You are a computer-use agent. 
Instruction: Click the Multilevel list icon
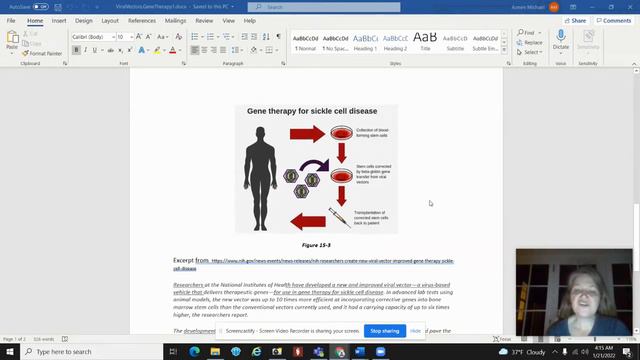coord(226,37)
